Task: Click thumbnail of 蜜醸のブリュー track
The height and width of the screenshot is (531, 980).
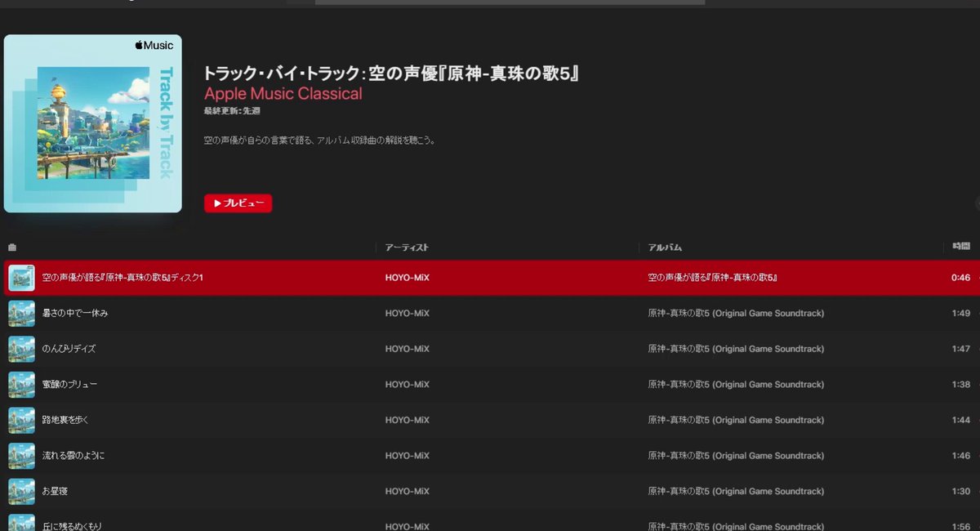Action: pyautogui.click(x=21, y=385)
